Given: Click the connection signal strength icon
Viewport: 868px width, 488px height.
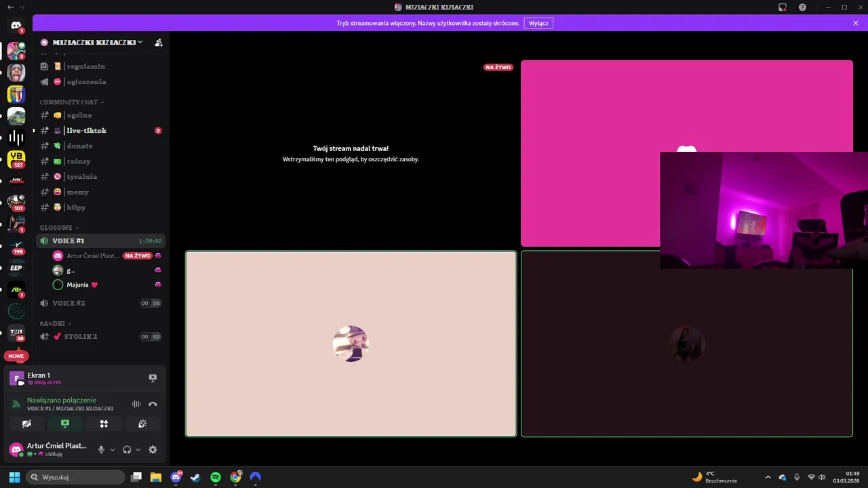Looking at the screenshot, I should pos(16,404).
